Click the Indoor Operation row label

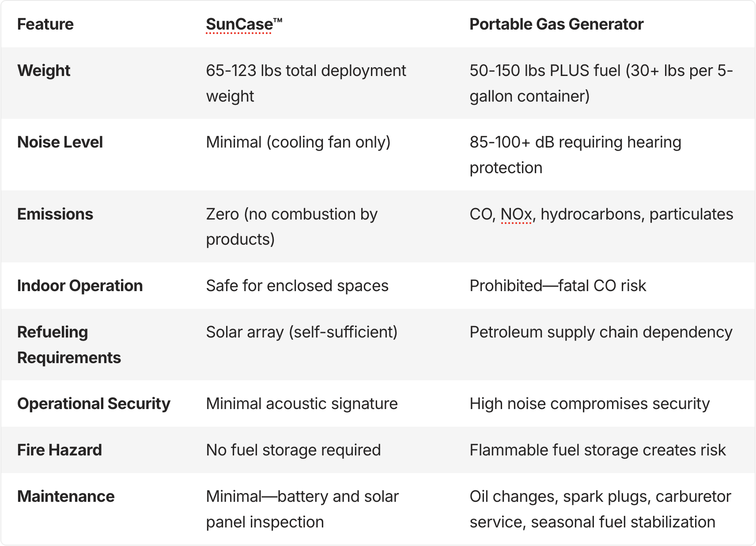click(79, 286)
